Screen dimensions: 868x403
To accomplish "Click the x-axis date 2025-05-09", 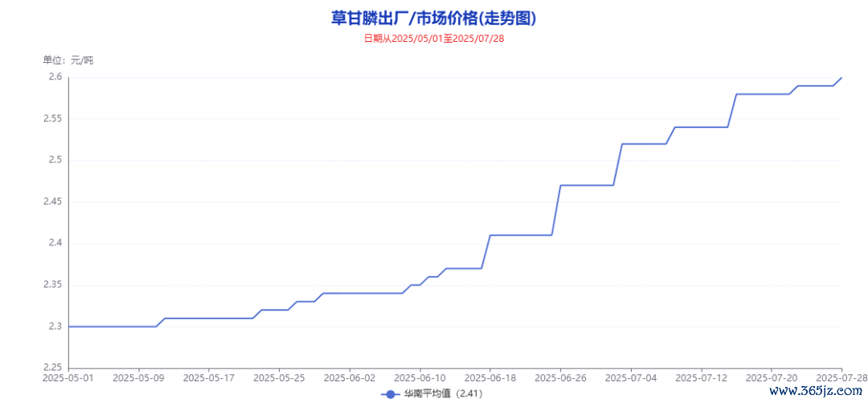I will (x=138, y=377).
